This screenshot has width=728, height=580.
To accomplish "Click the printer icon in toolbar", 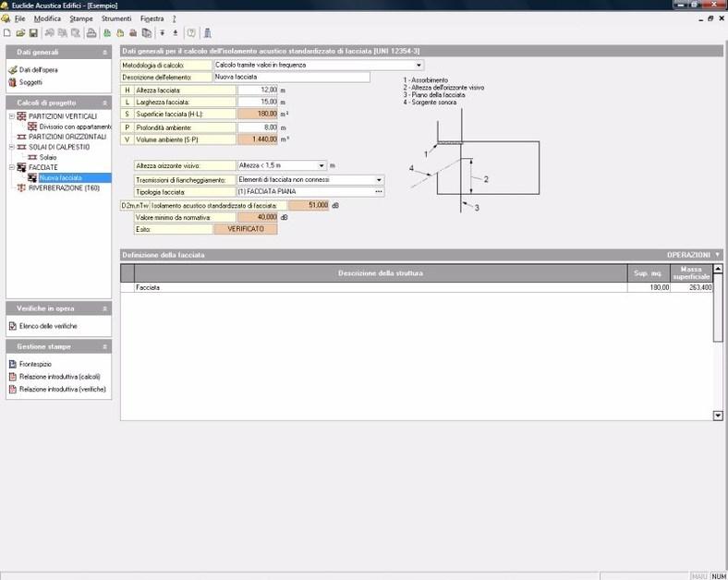I will [91, 33].
